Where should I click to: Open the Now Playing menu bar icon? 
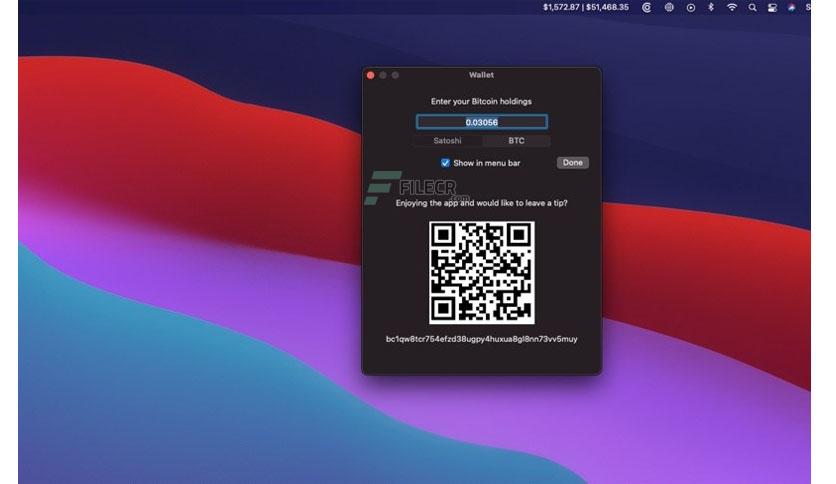coord(690,7)
